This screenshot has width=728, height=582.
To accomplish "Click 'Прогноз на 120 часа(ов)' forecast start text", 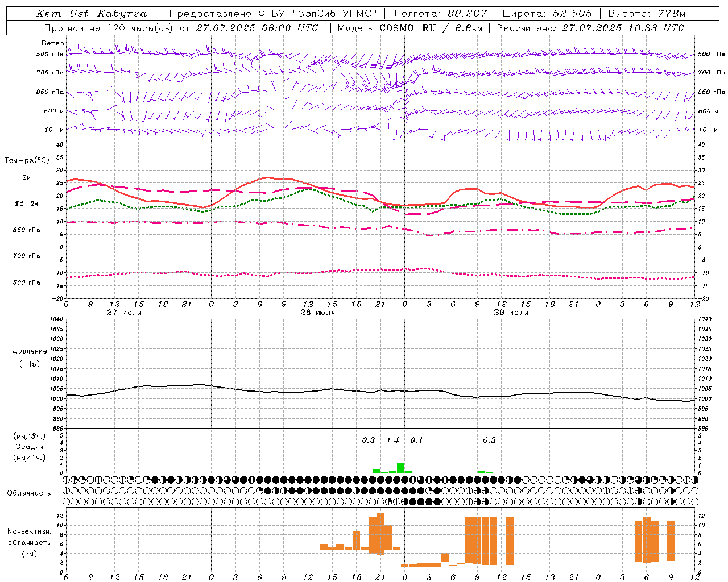I will (x=110, y=28).
